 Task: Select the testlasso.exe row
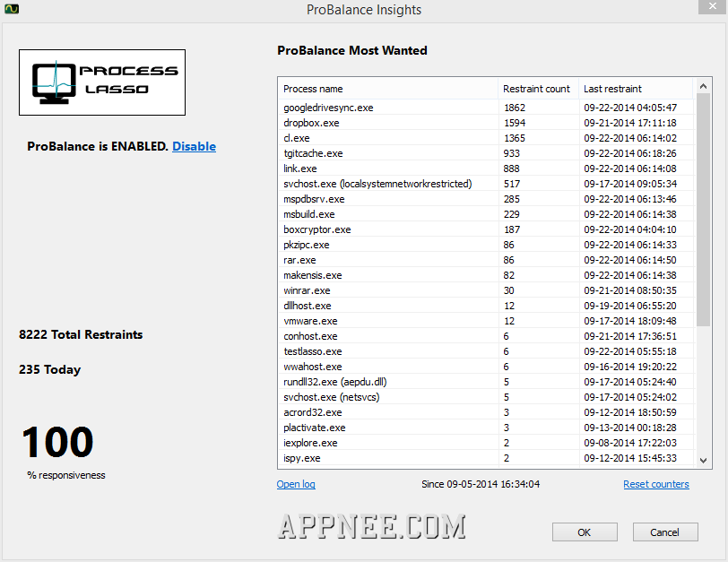pos(486,351)
